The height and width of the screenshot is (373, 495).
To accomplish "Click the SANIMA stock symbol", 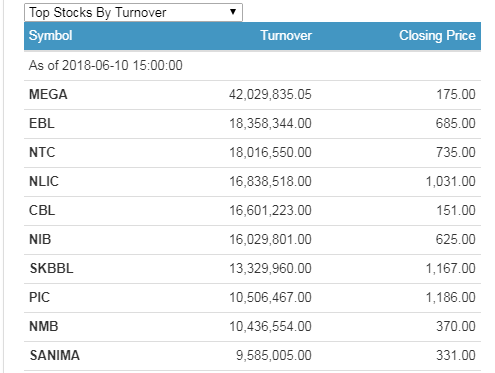I will click(x=55, y=355).
